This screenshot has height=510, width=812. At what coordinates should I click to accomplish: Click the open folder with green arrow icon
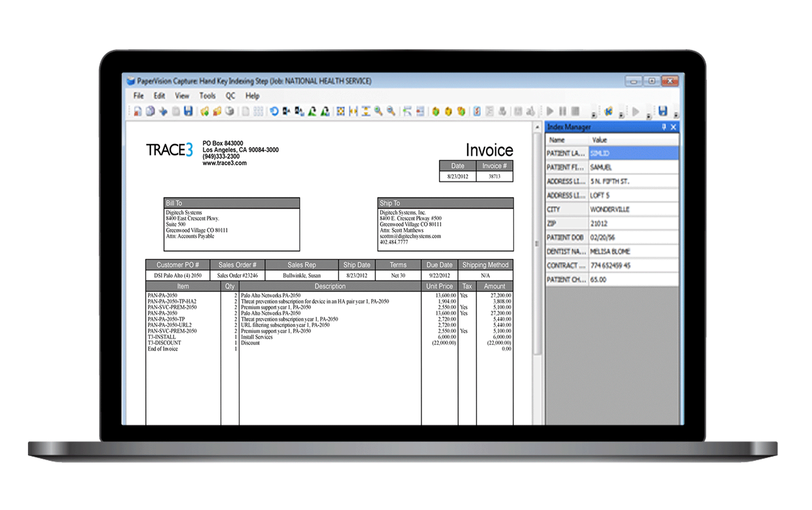pos(205,111)
